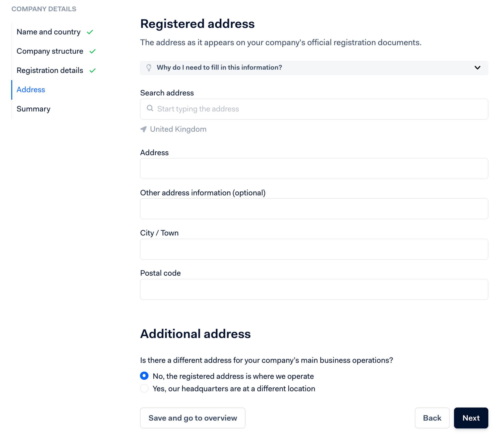This screenshot has height=448, width=498.
Task: Select 'Yes, our headquarters' radio option
Action: 144,388
